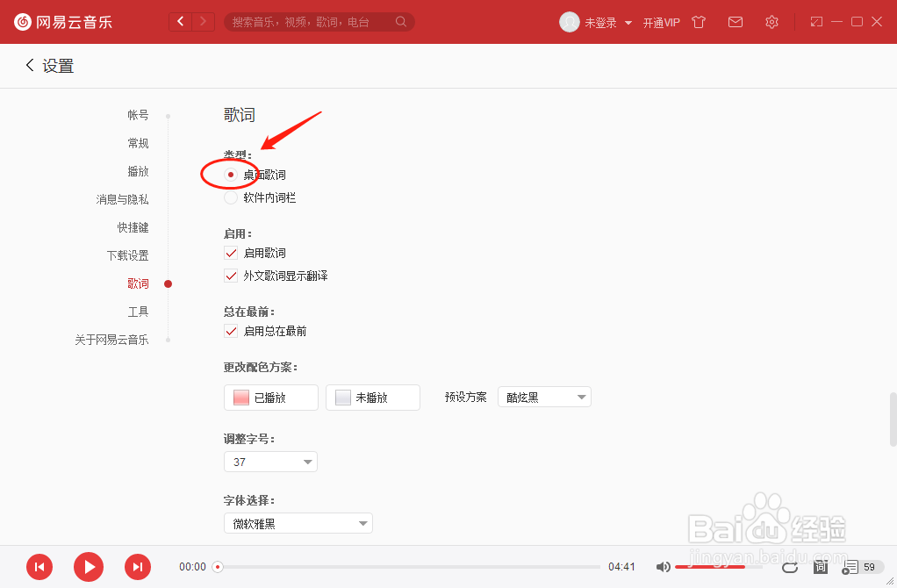Change the loop playback mode icon
The width and height of the screenshot is (897, 588).
pos(790,567)
